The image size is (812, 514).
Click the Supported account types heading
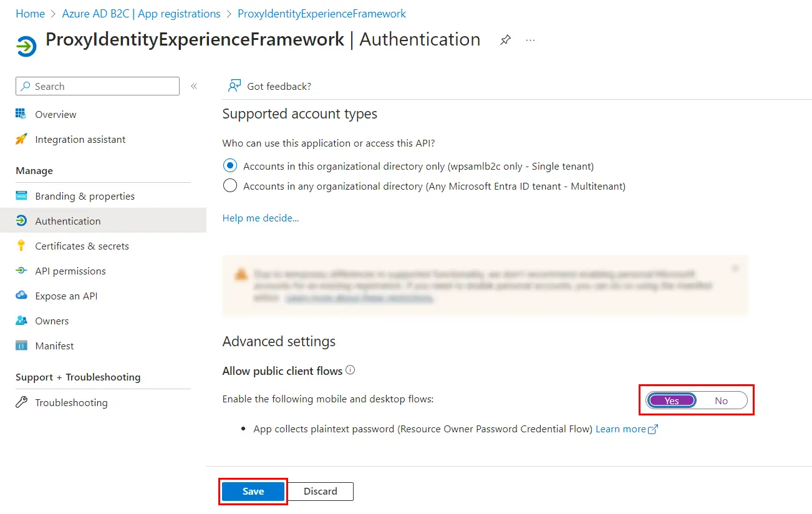point(300,114)
